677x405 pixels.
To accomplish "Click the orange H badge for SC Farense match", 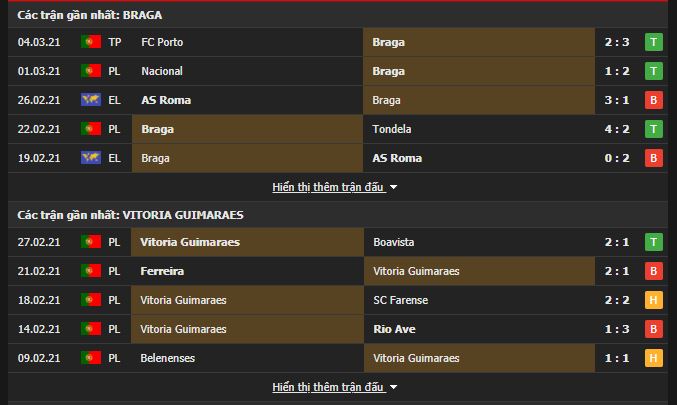I will (653, 300).
